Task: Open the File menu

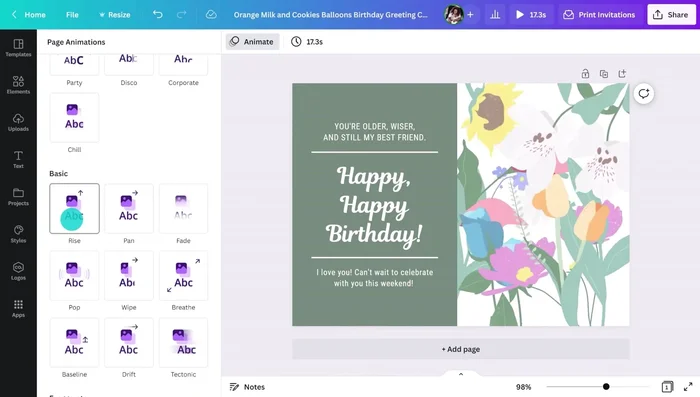Action: (72, 14)
